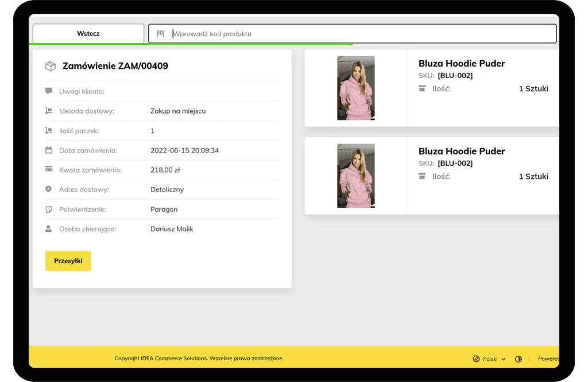Screen dimensions: 588x382
Task: Click the package box icon beside Zamówienie ZAM/00409
Action: [x=51, y=66]
